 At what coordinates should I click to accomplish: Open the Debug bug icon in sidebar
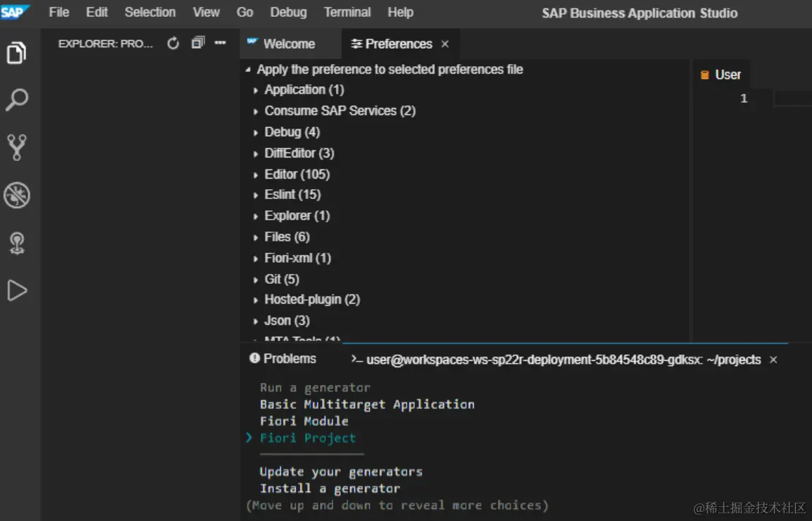[16, 196]
